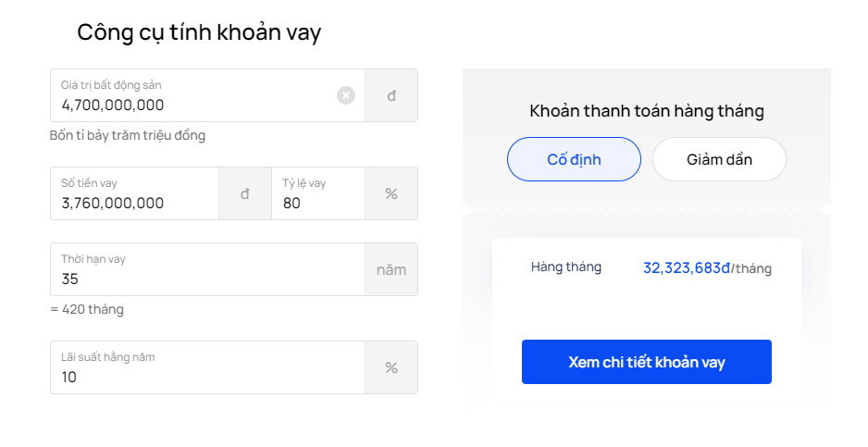This screenshot has width=868, height=447.
Task: Focus the Giá trị bất động sản field
Action: tap(207, 95)
